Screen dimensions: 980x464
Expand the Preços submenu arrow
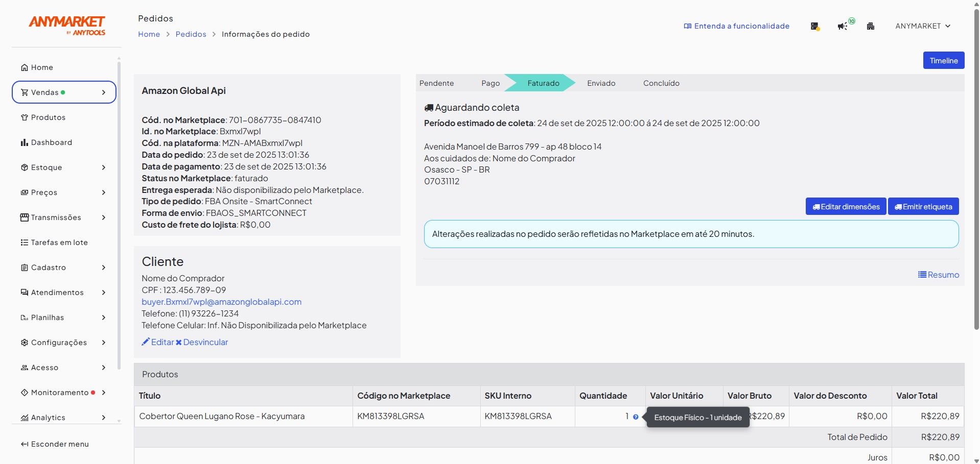click(104, 192)
